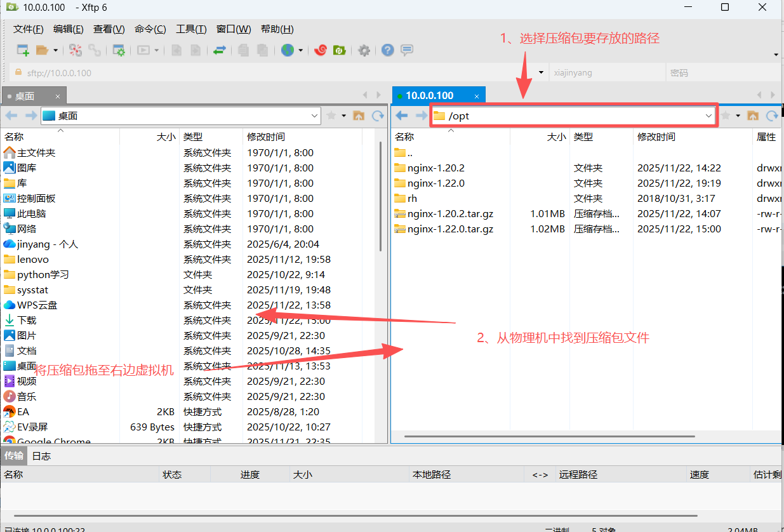Click the 密码 password field
The image size is (784, 532).
pos(722,72)
